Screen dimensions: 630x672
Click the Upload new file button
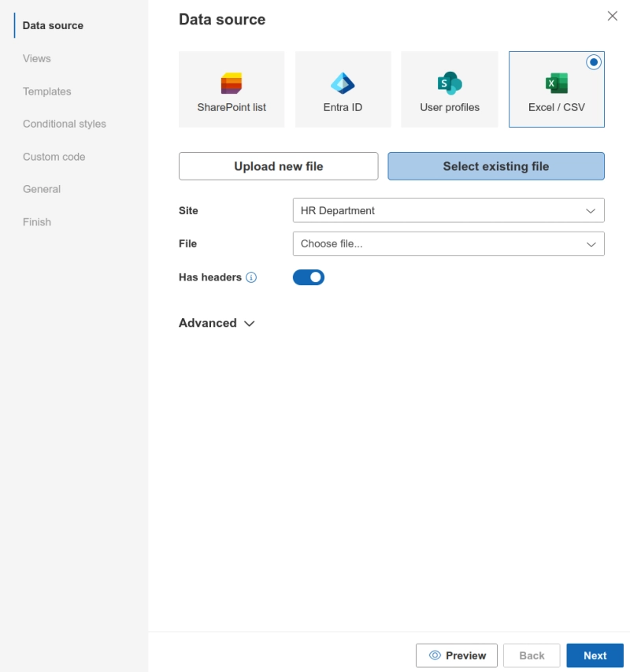279,166
